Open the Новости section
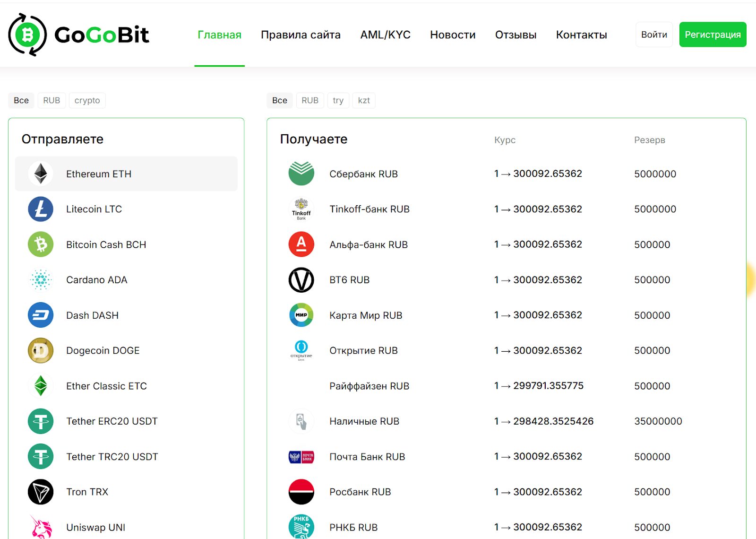The width and height of the screenshot is (756, 539). [453, 35]
